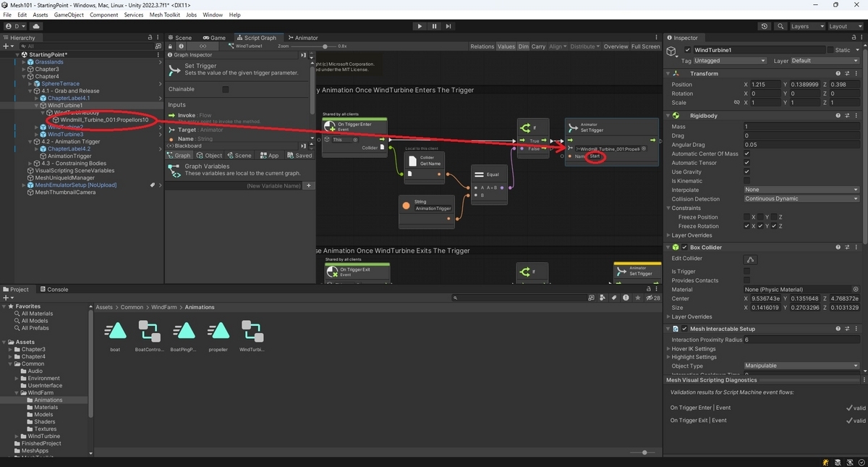Open the Window menu
This screenshot has width=868, height=467.
point(213,14)
